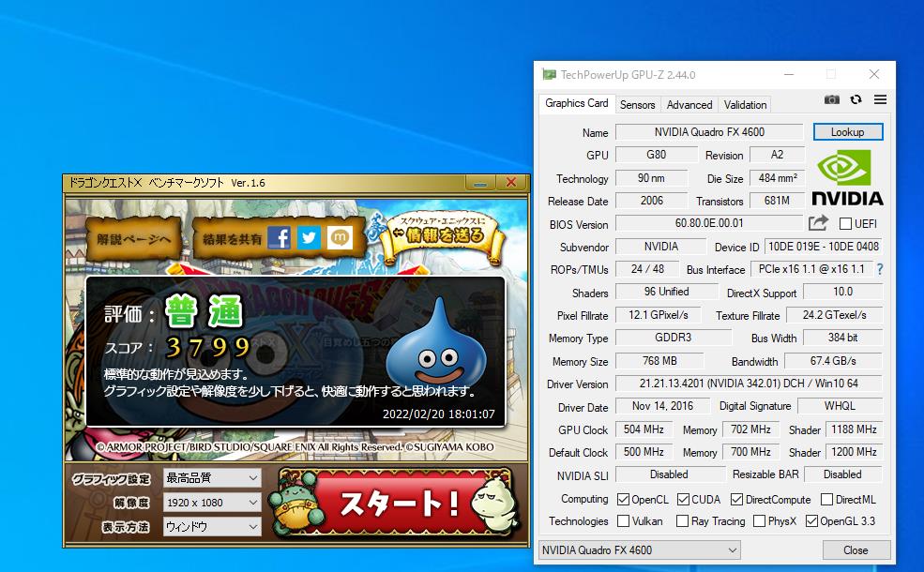Minimize the Dragon Quest benchmark window
Viewport: 924px width, 572px height.
(x=479, y=183)
